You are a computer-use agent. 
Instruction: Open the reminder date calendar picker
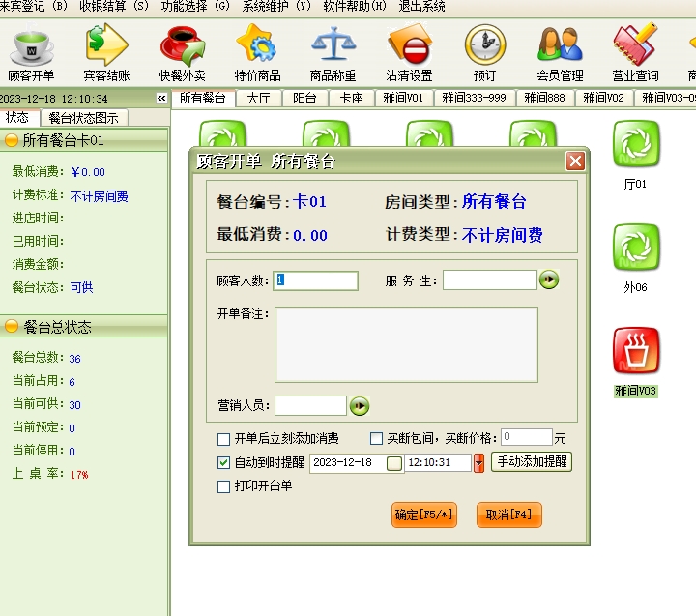(393, 463)
